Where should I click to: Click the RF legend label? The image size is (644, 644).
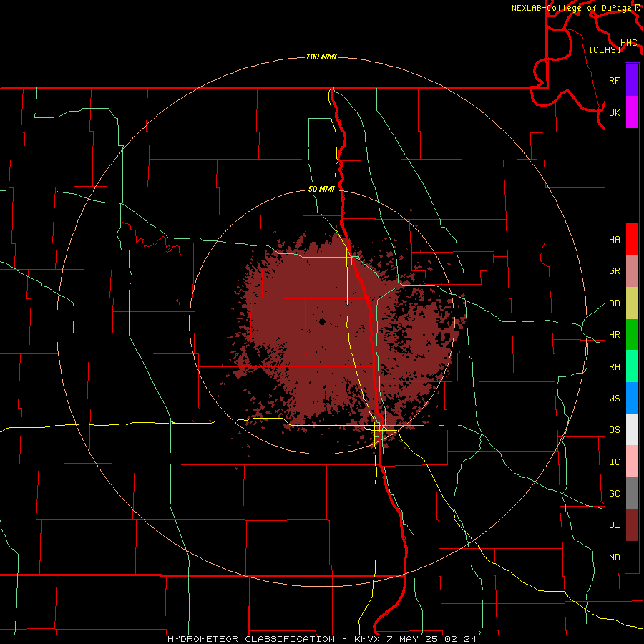point(614,80)
